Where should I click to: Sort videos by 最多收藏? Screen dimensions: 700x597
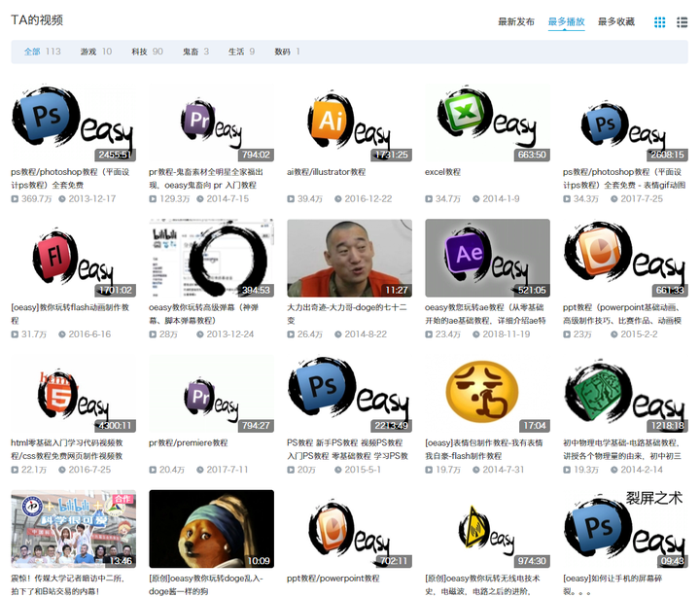tap(616, 21)
